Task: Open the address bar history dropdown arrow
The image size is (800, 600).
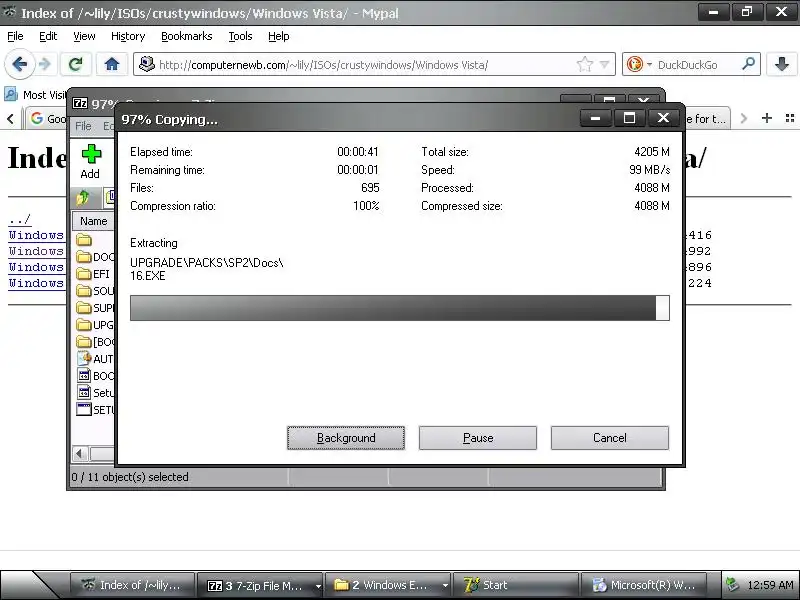Action: [x=605, y=65]
